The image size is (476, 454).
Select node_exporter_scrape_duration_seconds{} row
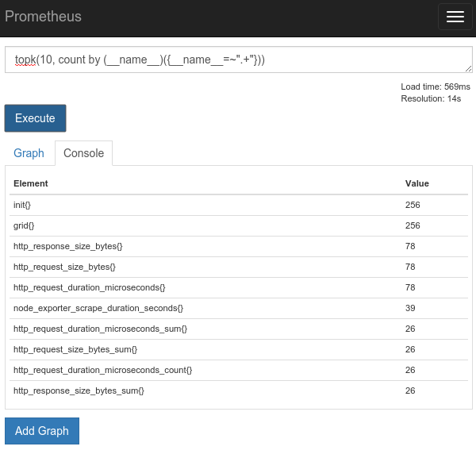239,308
